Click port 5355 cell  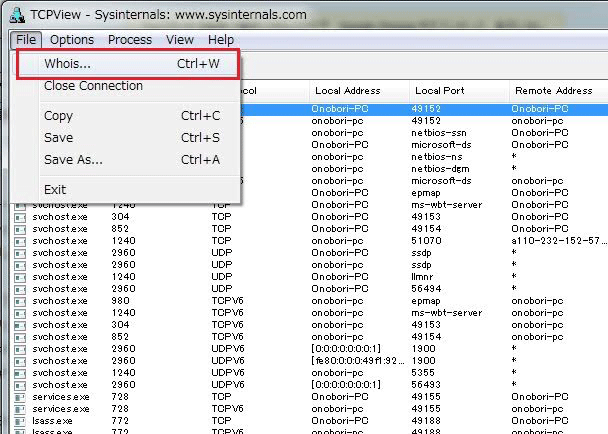pyautogui.click(x=423, y=373)
